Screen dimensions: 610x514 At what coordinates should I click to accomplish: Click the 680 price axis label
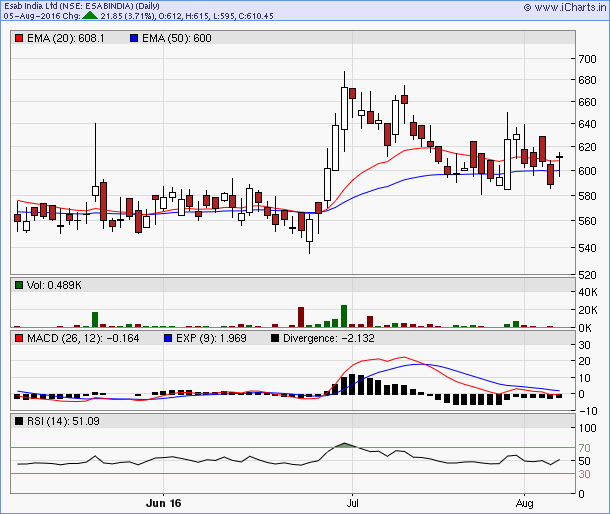pos(587,80)
